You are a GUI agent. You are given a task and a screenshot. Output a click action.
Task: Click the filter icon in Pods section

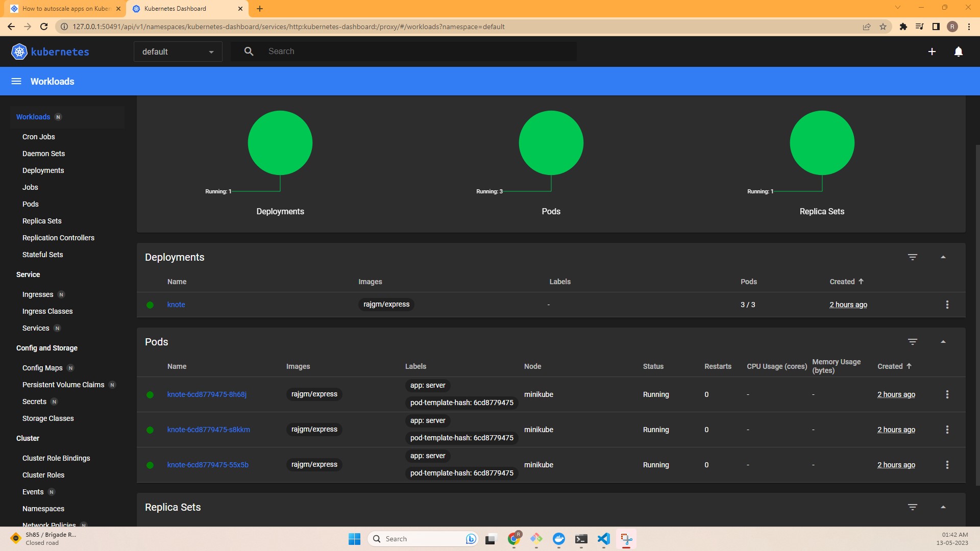913,342
